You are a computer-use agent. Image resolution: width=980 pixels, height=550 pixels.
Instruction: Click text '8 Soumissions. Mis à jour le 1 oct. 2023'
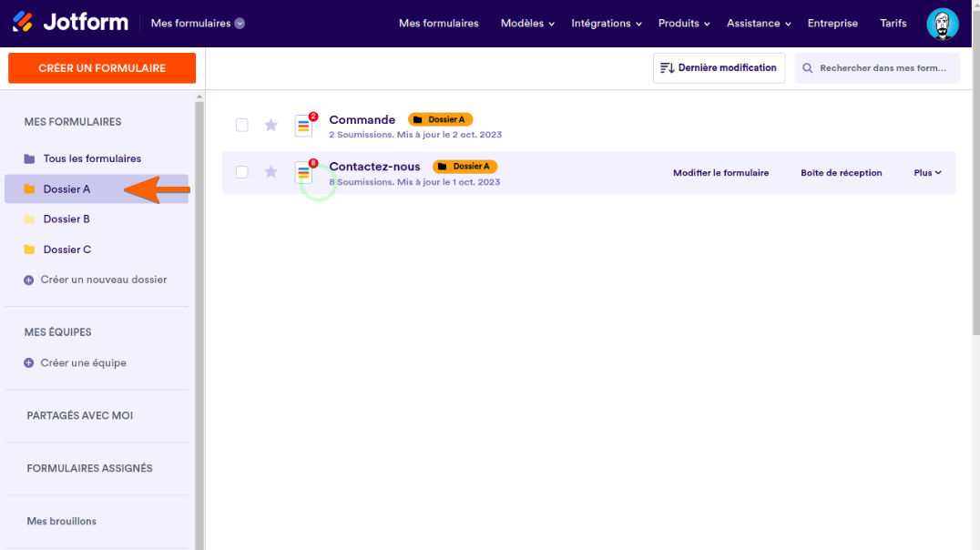[x=415, y=182]
